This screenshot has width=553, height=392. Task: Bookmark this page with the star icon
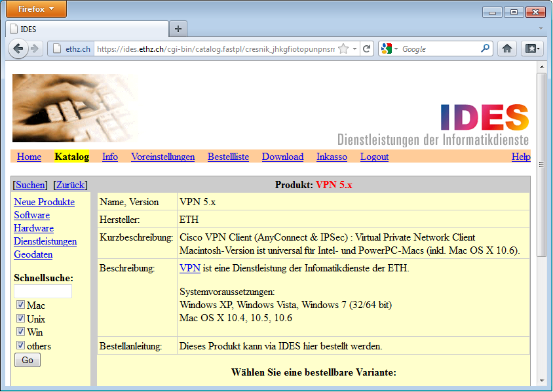[343, 49]
